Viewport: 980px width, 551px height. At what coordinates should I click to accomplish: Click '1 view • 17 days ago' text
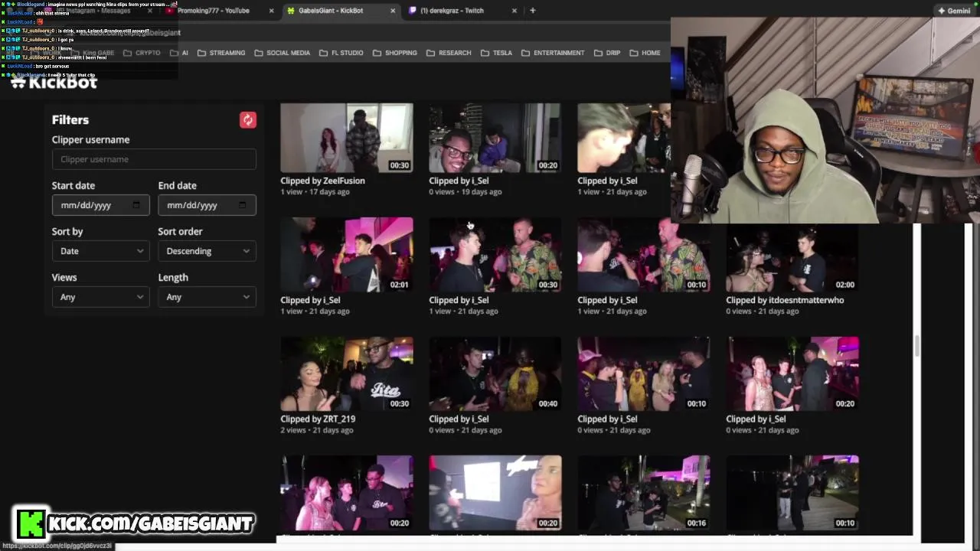(315, 192)
